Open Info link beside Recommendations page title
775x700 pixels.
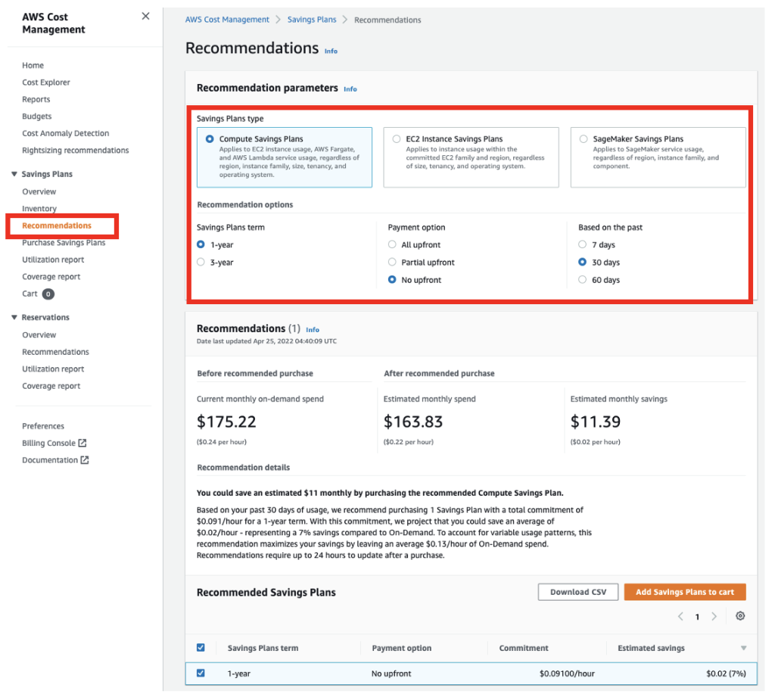[331, 51]
